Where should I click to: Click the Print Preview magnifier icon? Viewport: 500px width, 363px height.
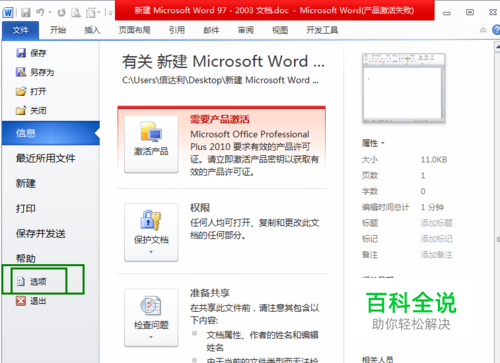click(76, 13)
